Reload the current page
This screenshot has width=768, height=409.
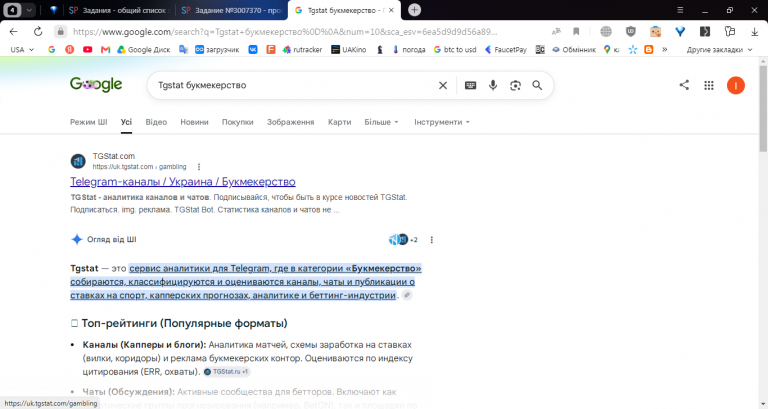[x=38, y=32]
